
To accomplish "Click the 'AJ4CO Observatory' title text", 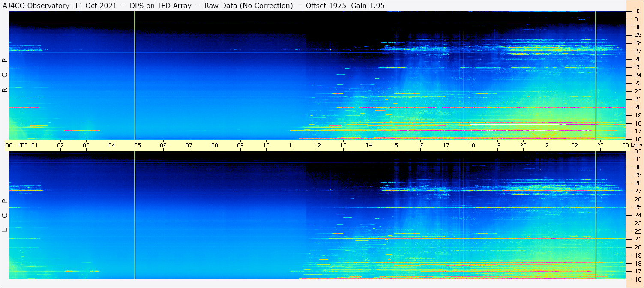I will click(x=36, y=6).
